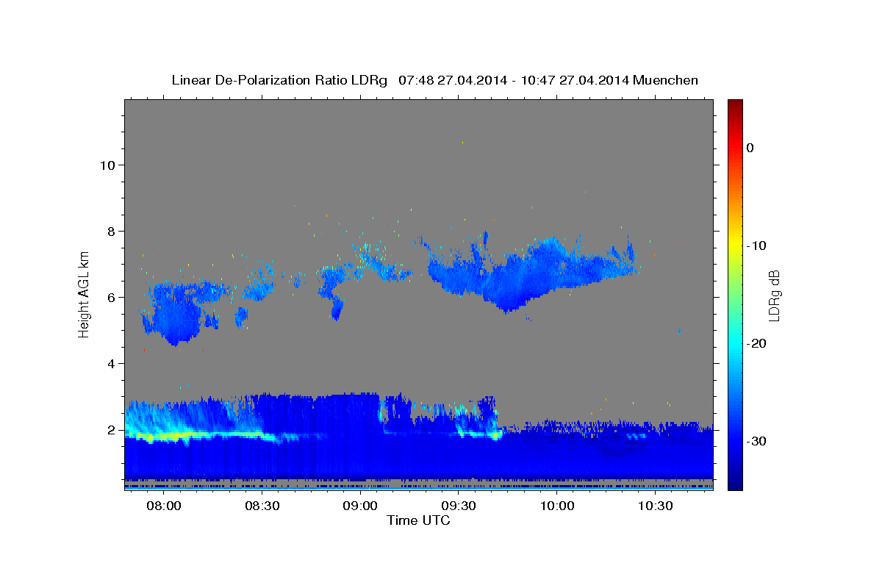Click the colorbar tick label -20
This screenshot has width=882, height=588.
(757, 343)
